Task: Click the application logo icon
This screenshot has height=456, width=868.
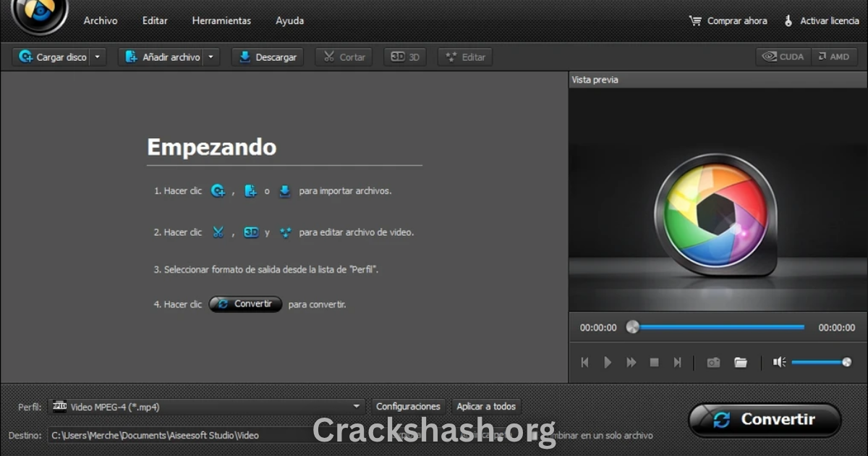Action: tap(40, 14)
